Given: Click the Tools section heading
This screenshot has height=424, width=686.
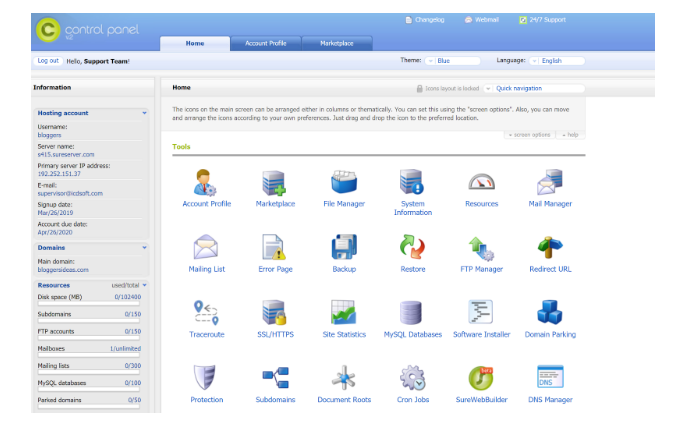Looking at the screenshot, I should coord(181,147).
